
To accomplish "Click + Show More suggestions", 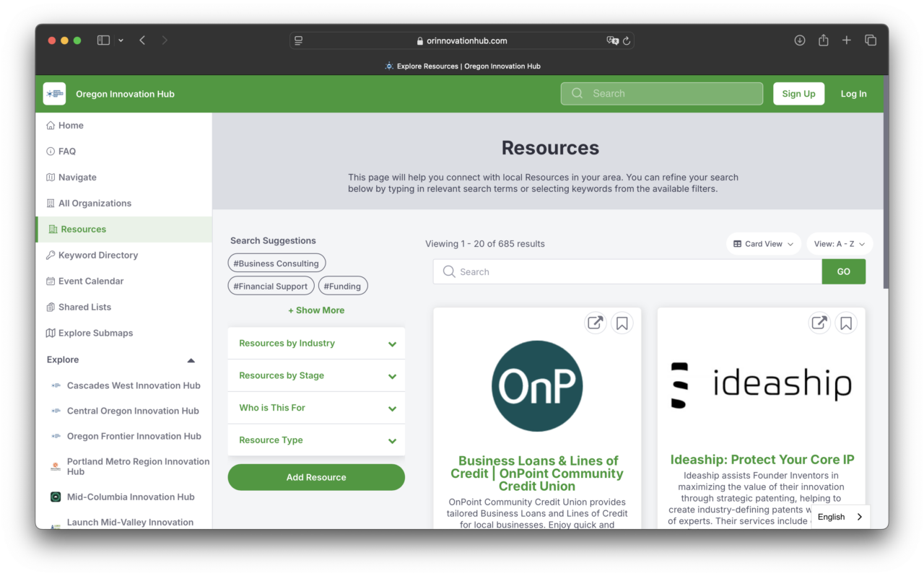I will click(316, 310).
